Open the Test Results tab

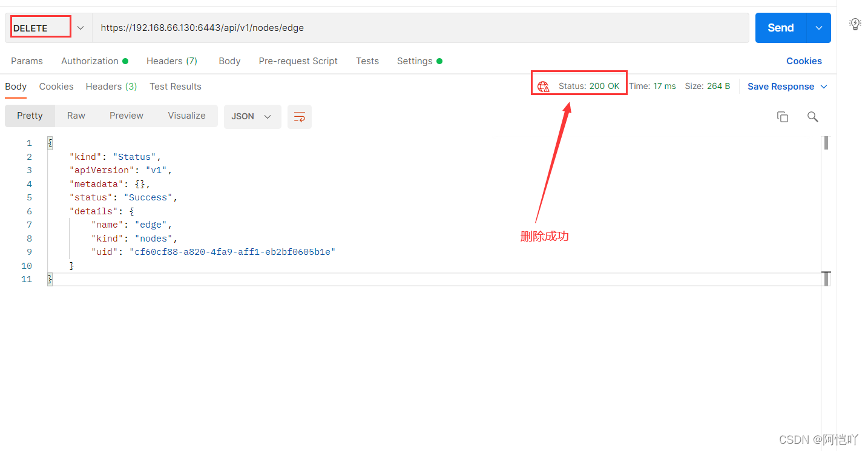(x=176, y=87)
